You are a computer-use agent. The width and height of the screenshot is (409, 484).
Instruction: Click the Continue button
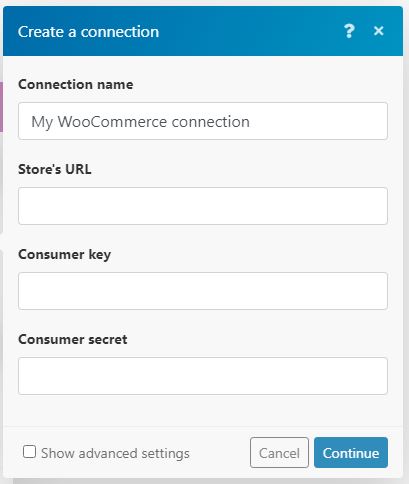(351, 452)
